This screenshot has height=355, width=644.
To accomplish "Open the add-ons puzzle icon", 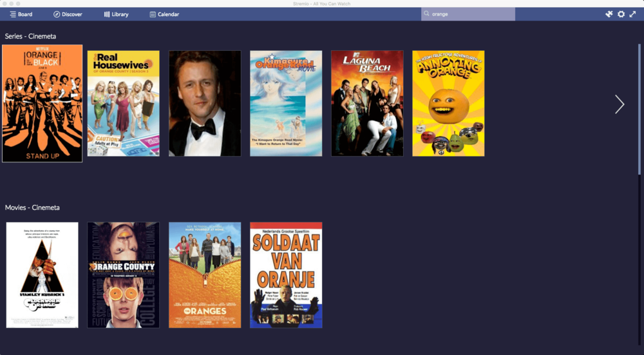I will (x=609, y=14).
